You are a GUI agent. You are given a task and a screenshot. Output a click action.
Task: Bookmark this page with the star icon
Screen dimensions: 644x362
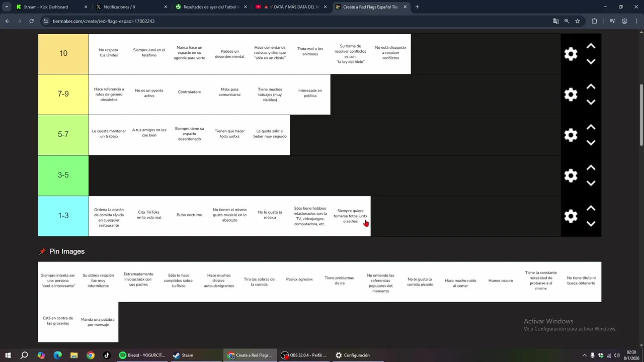point(578,21)
